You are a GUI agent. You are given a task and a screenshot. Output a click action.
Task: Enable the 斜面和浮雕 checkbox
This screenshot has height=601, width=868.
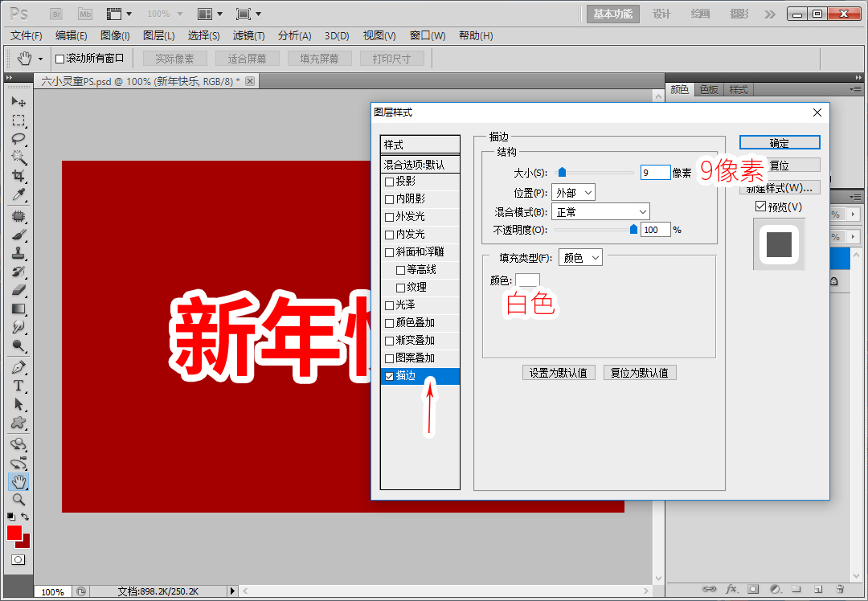(x=389, y=252)
